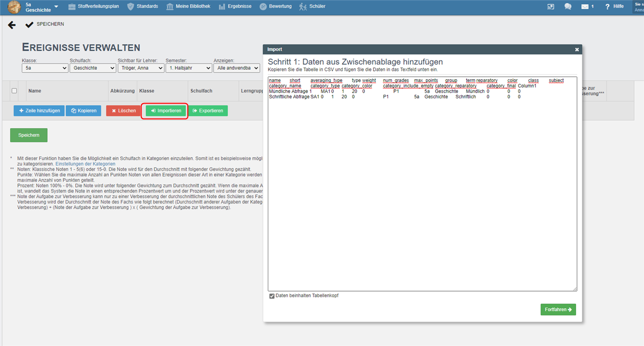Click the back arrow icon
644x346 pixels.
(12, 25)
